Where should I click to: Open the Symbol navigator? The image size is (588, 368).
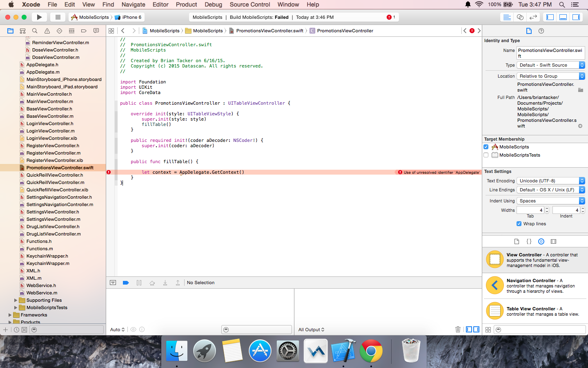[22, 31]
